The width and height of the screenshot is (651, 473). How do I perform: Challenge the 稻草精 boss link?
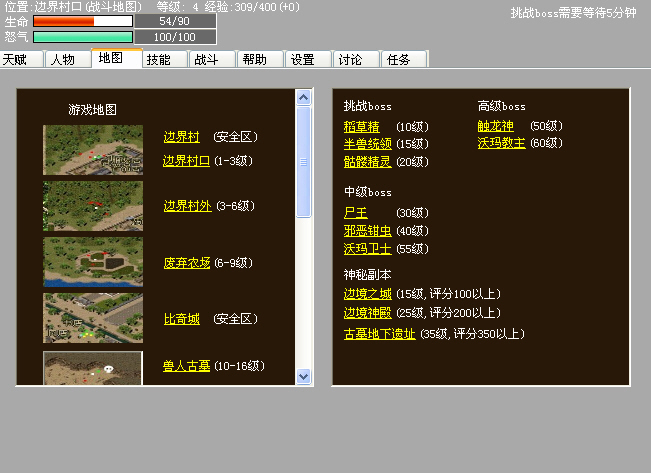coord(361,127)
